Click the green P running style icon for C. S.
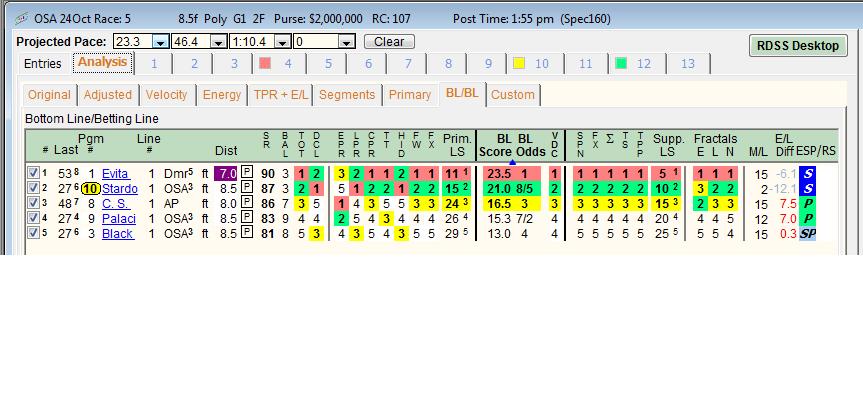 (807, 204)
